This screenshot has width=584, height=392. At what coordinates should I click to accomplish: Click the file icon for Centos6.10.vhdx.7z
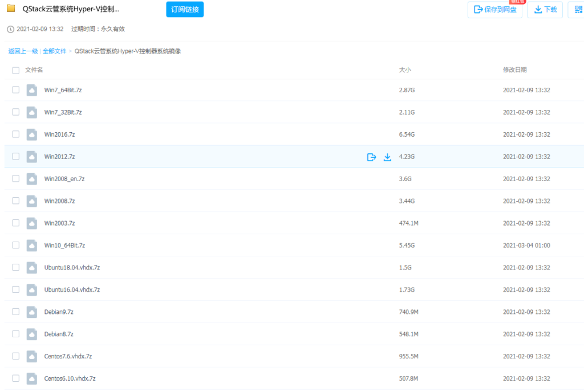(32, 379)
